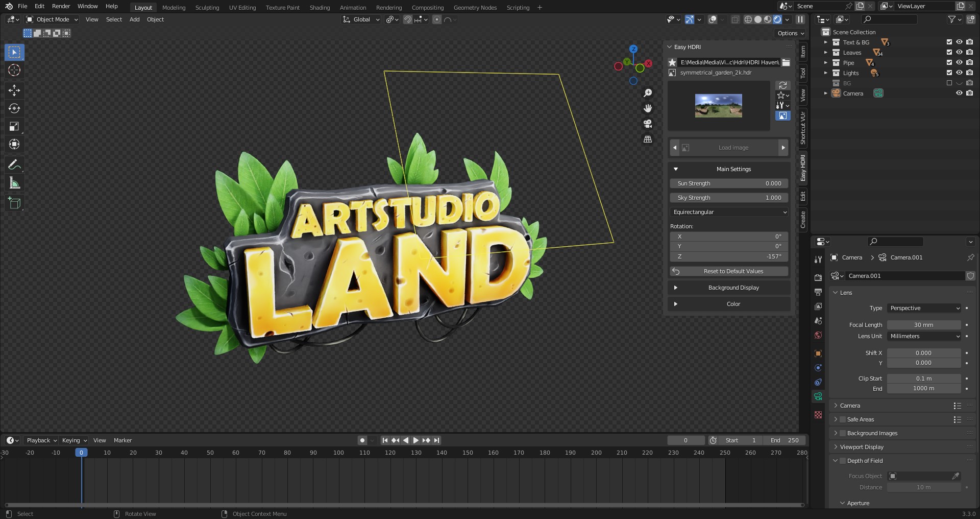The image size is (980, 519).
Task: Expand the Text & BG collection
Action: point(826,42)
